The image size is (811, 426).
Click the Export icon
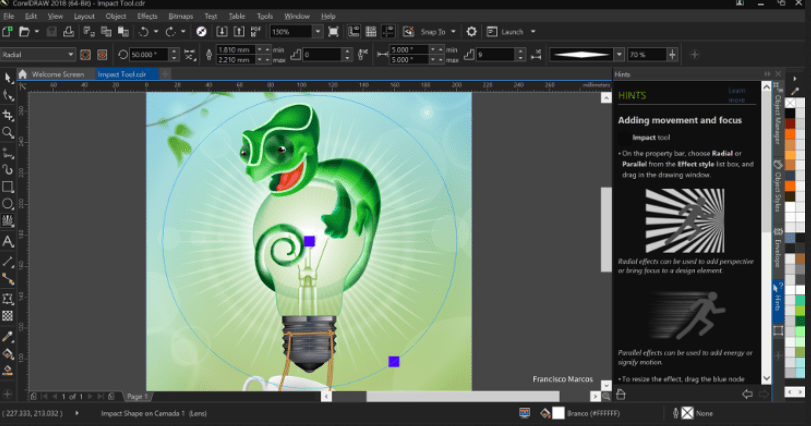coord(238,32)
